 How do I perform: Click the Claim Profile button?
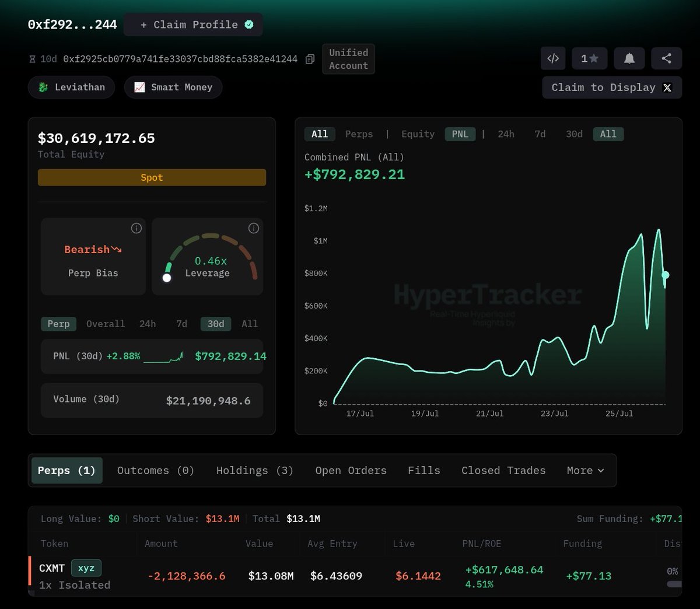[x=193, y=24]
